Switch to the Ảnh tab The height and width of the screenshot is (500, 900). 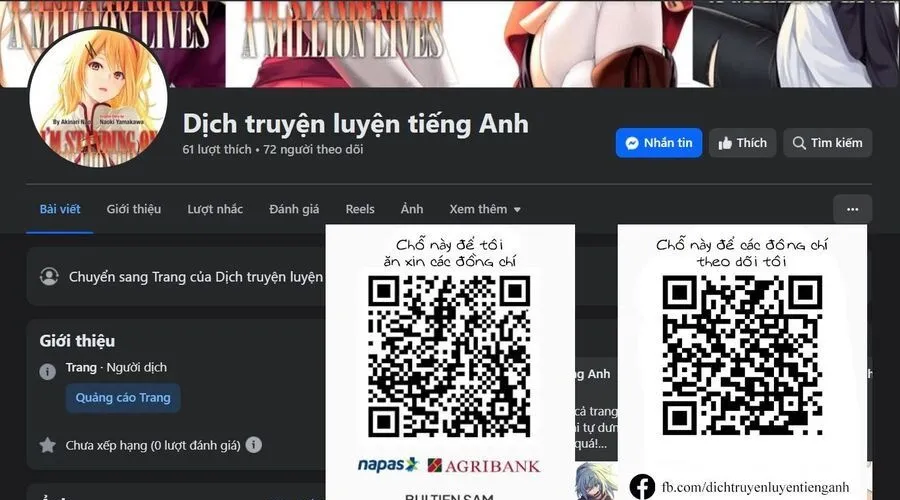coord(412,209)
